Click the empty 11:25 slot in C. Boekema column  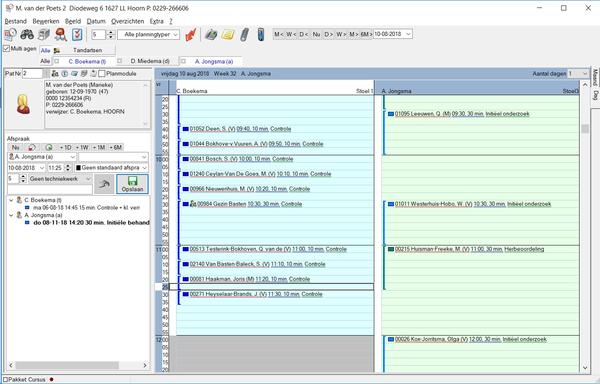pos(271,286)
